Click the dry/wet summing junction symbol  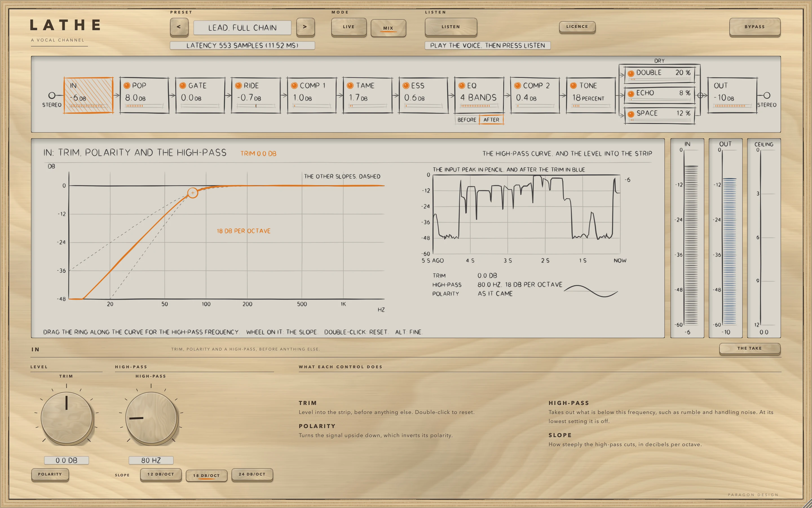(701, 95)
